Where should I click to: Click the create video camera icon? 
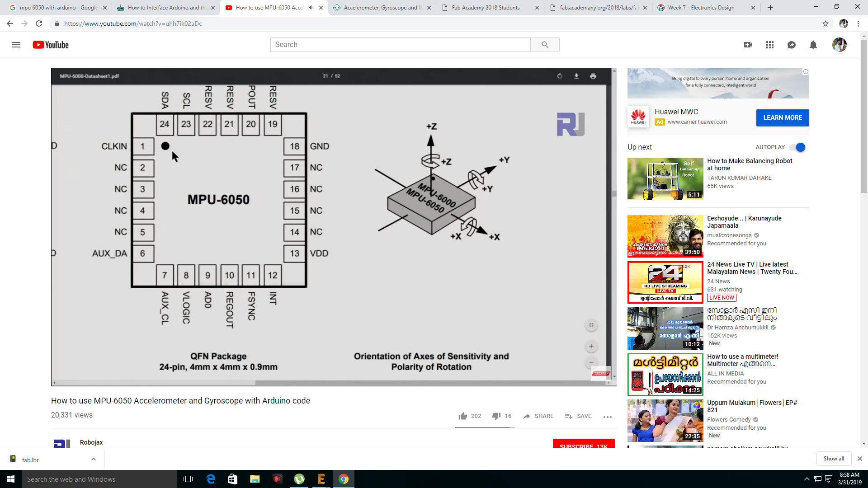pos(748,45)
